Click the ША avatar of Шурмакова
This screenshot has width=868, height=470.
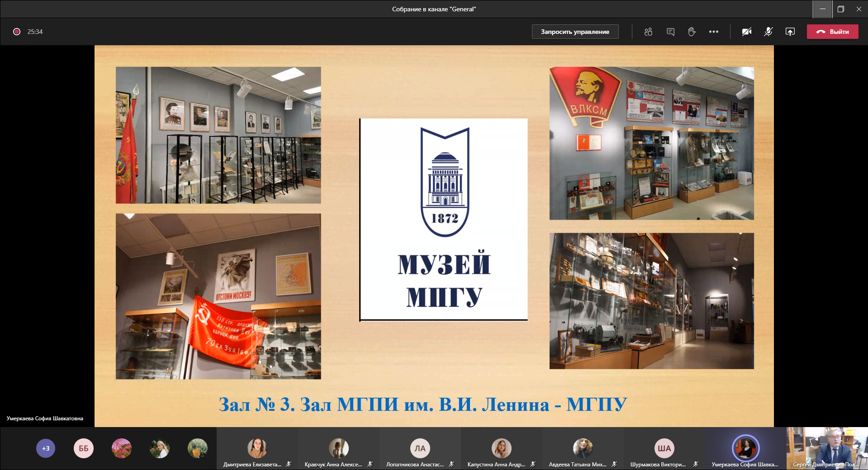point(664,448)
